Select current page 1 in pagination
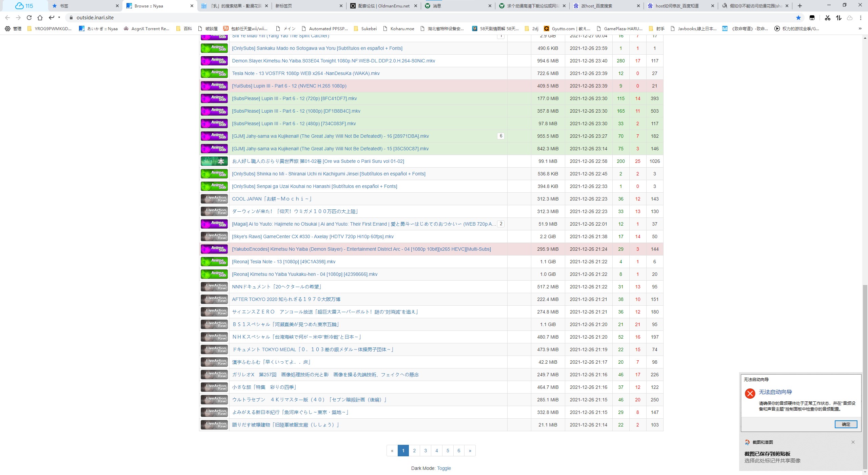This screenshot has height=475, width=868. (x=403, y=451)
